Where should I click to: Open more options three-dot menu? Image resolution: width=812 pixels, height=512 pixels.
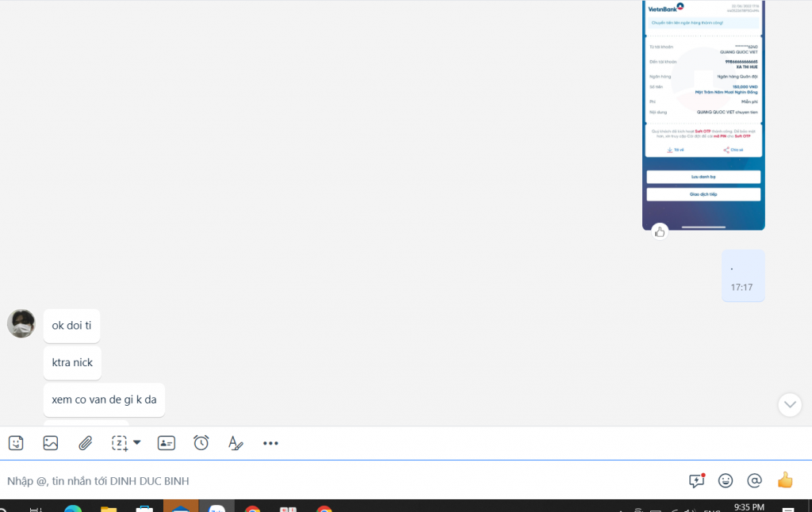click(x=270, y=443)
